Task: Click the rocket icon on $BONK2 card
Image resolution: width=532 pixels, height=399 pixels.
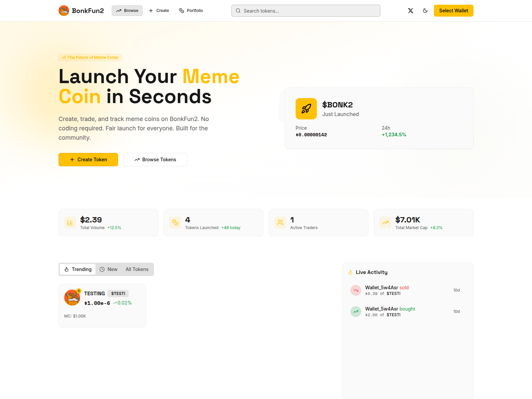Action: tap(306, 109)
